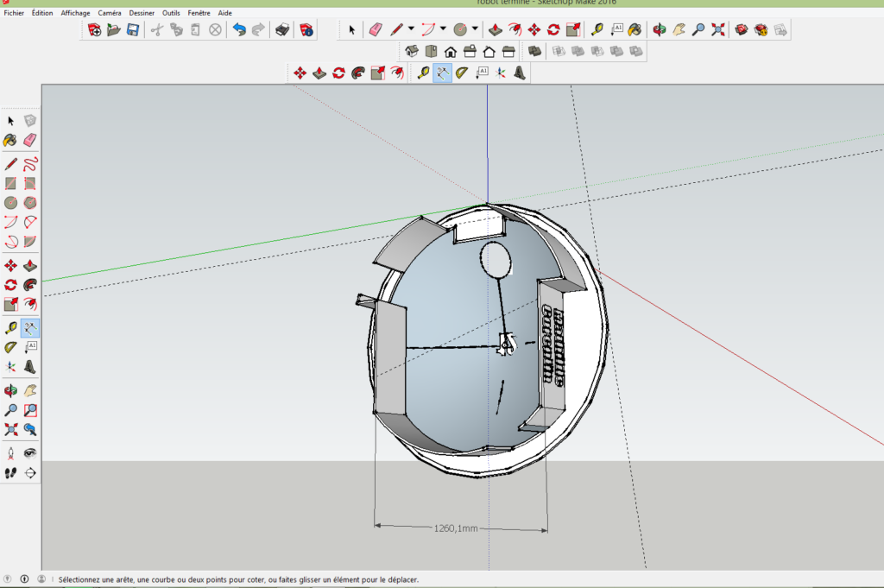
Task: Click the credits info status bar icon
Action: tap(24, 579)
